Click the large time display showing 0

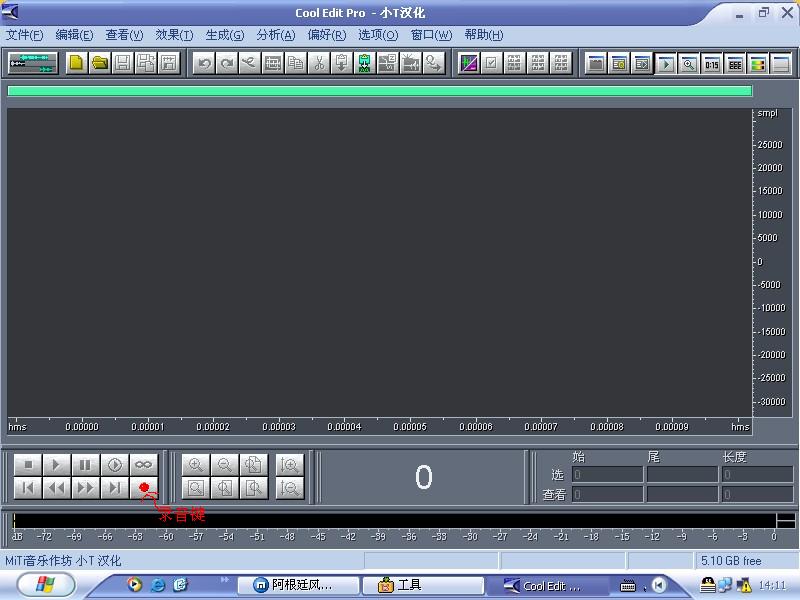(x=423, y=477)
